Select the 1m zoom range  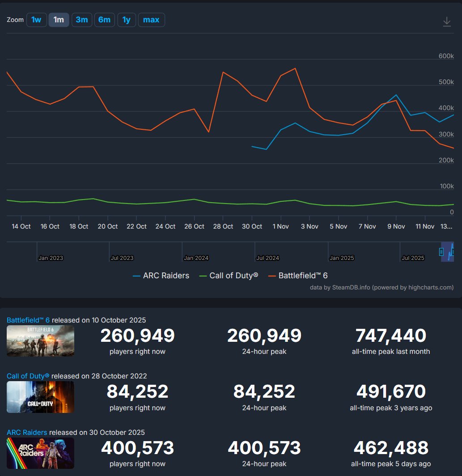tap(59, 20)
